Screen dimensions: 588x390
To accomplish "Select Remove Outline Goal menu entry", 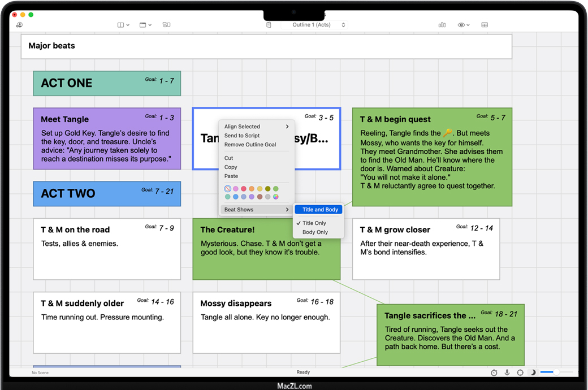I will (250, 145).
